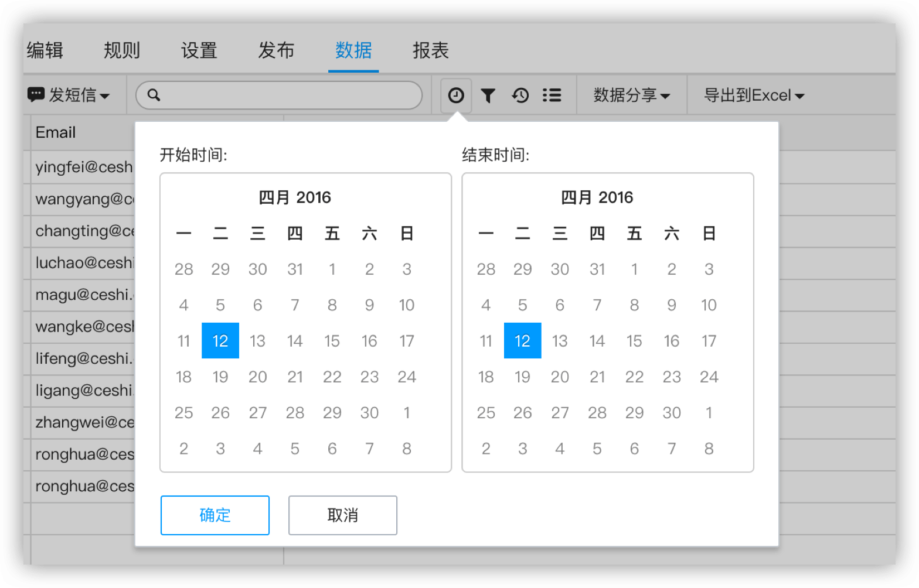Select 9 in the start calendar
This screenshot has width=919, height=588.
[x=369, y=305]
